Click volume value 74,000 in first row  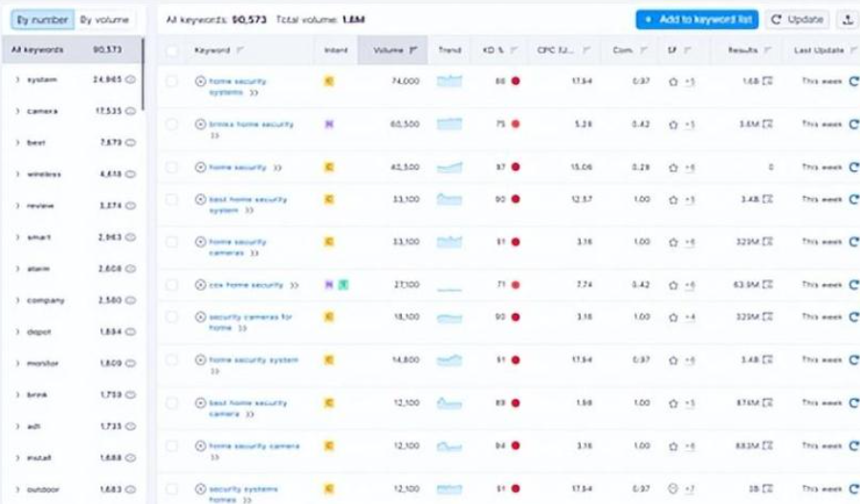coord(406,81)
